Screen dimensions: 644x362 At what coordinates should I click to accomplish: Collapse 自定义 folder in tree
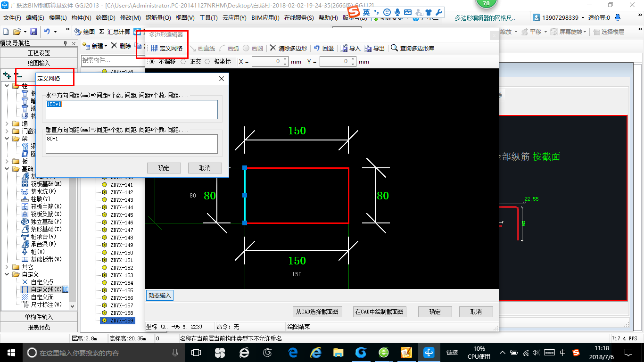click(7, 274)
